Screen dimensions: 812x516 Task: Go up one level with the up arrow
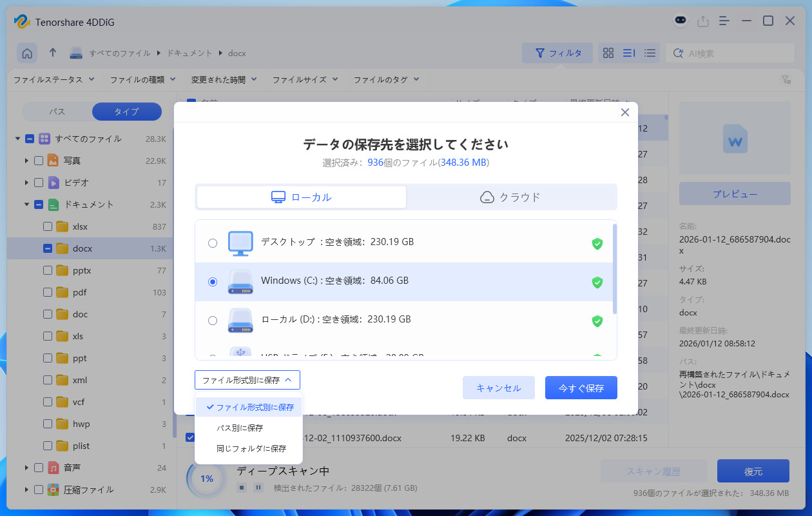point(53,53)
